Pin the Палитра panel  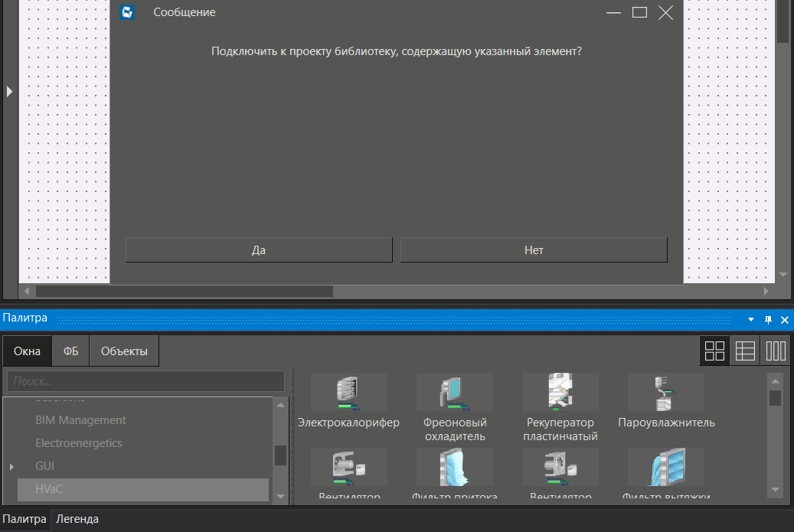click(x=769, y=319)
